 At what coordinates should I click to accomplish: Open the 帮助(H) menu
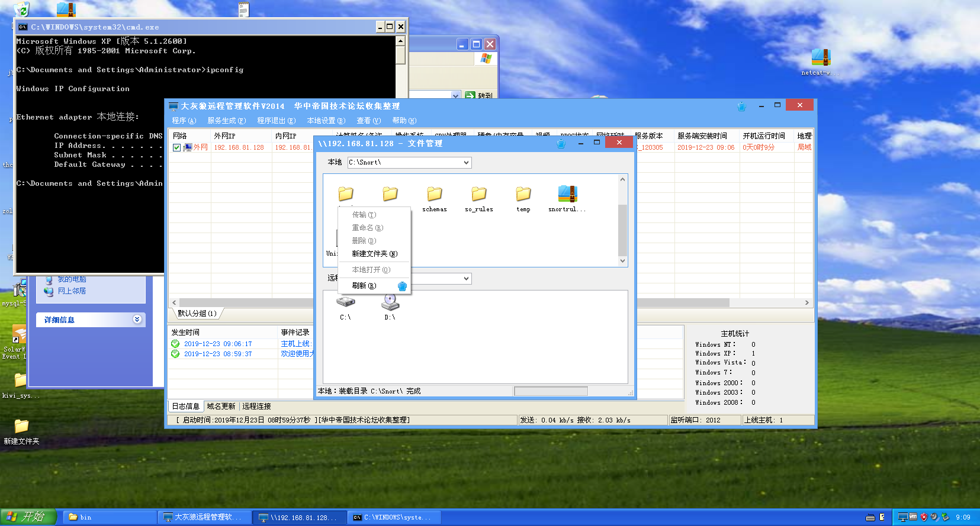[404, 121]
